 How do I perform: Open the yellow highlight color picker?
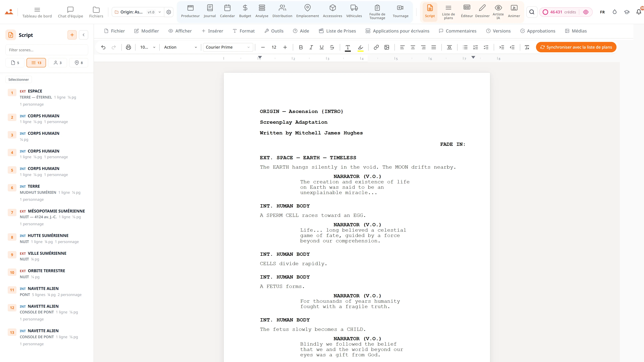tap(360, 47)
